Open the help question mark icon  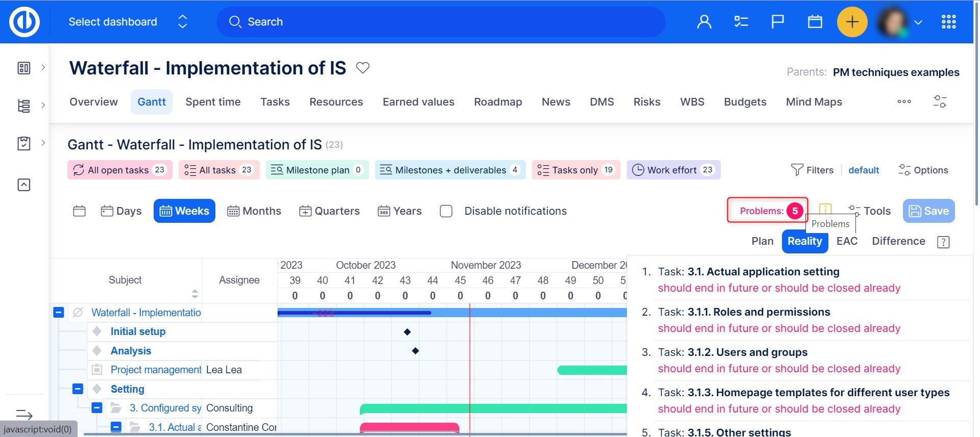(x=943, y=242)
